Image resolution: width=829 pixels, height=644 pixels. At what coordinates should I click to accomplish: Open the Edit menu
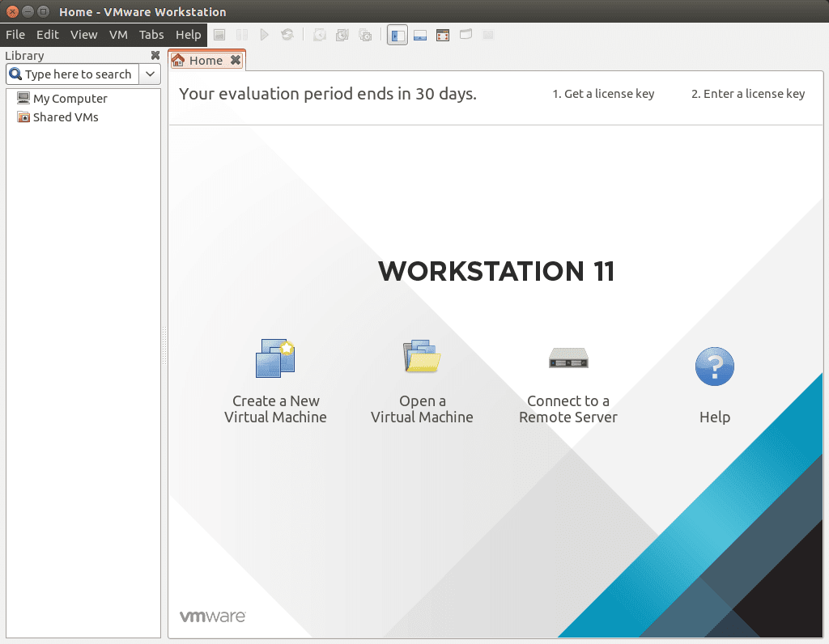click(x=48, y=35)
